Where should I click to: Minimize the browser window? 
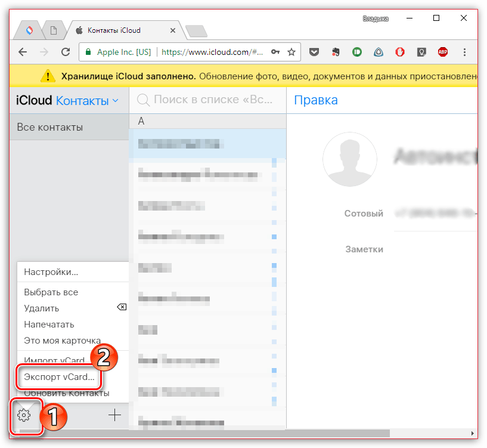[410, 18]
